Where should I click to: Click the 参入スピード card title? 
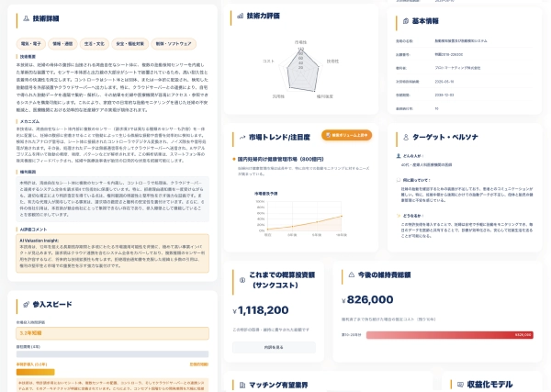[x=52, y=304]
